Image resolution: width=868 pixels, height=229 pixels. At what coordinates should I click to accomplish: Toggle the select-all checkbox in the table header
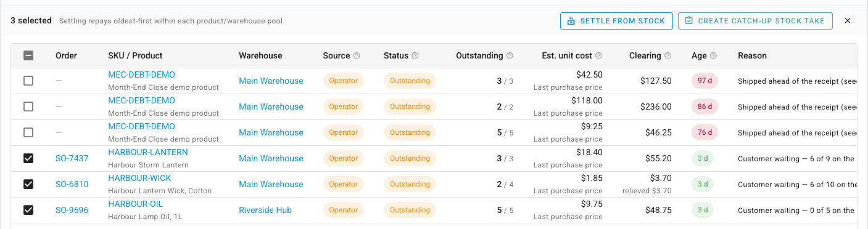(28, 55)
